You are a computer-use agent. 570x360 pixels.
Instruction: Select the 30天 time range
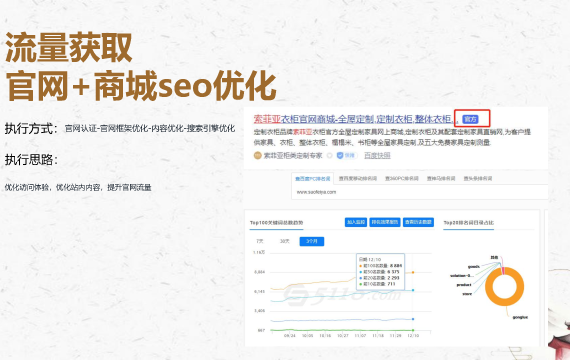click(x=284, y=241)
